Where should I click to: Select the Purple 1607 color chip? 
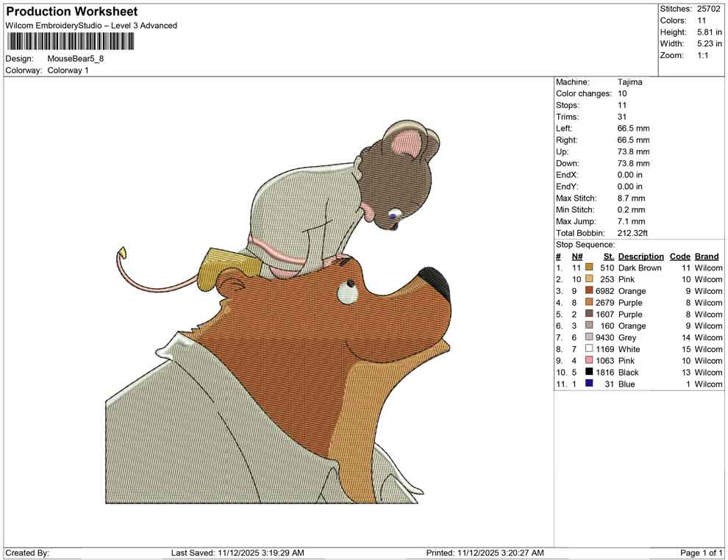(590, 314)
